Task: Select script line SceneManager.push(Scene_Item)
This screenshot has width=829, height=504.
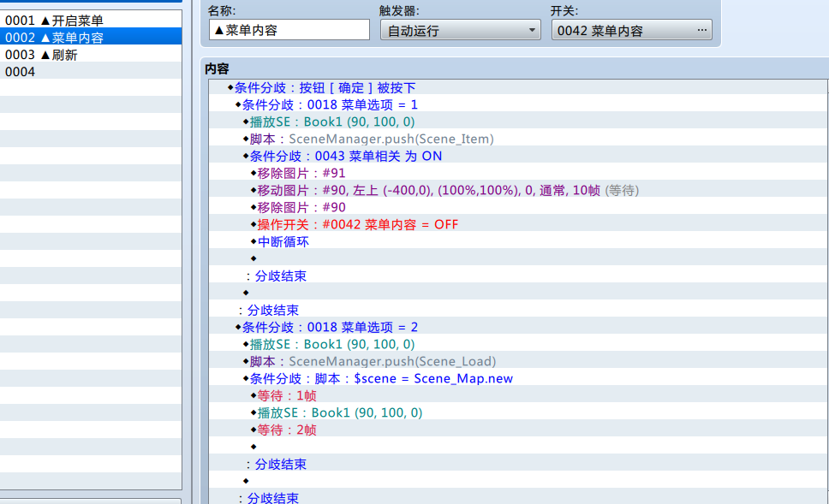Action: click(518, 139)
